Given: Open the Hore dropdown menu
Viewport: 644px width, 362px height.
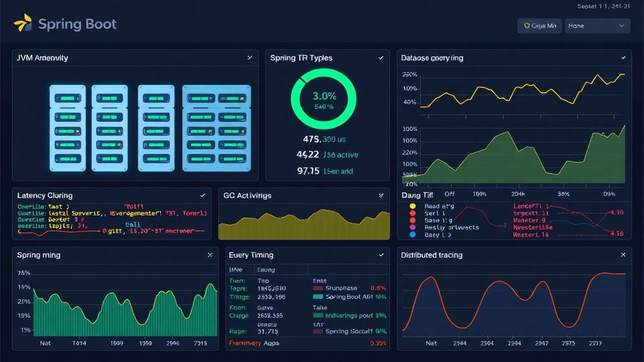Looking at the screenshot, I should point(596,26).
